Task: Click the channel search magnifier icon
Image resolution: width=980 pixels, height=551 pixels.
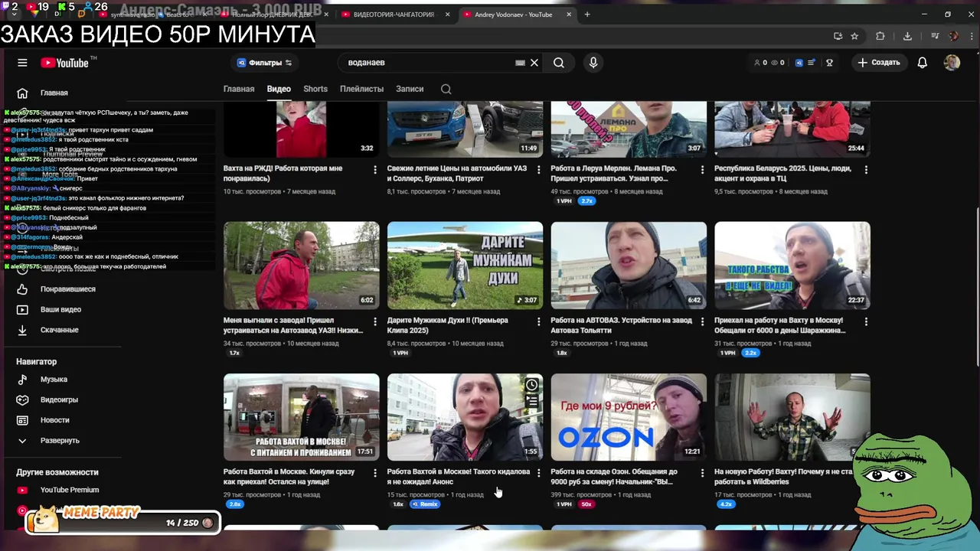Action: [x=446, y=90]
